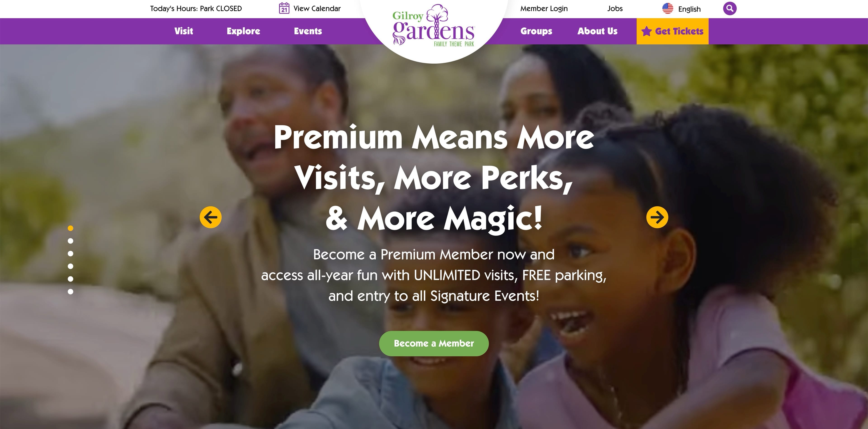Click the star icon on Get Tickets
The image size is (868, 429).
pos(646,31)
